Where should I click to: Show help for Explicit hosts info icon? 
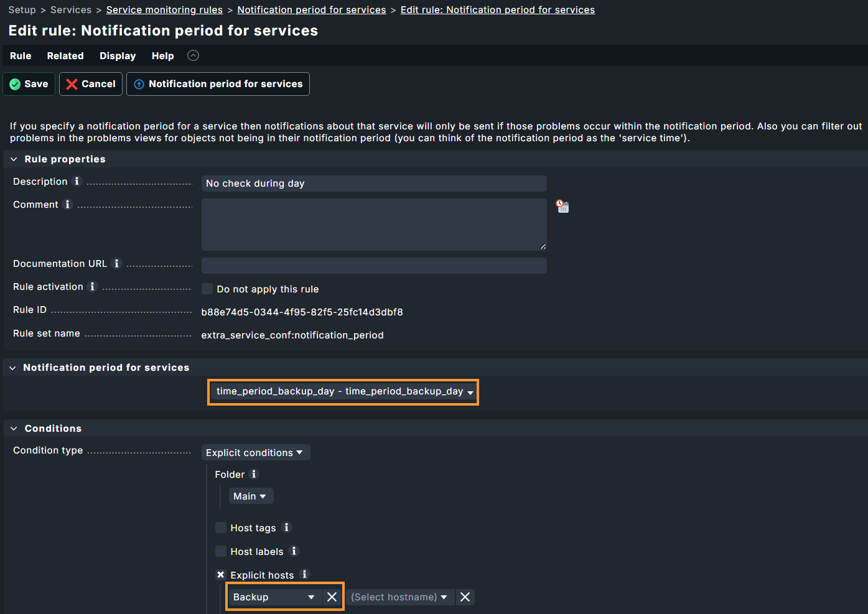pos(305,574)
